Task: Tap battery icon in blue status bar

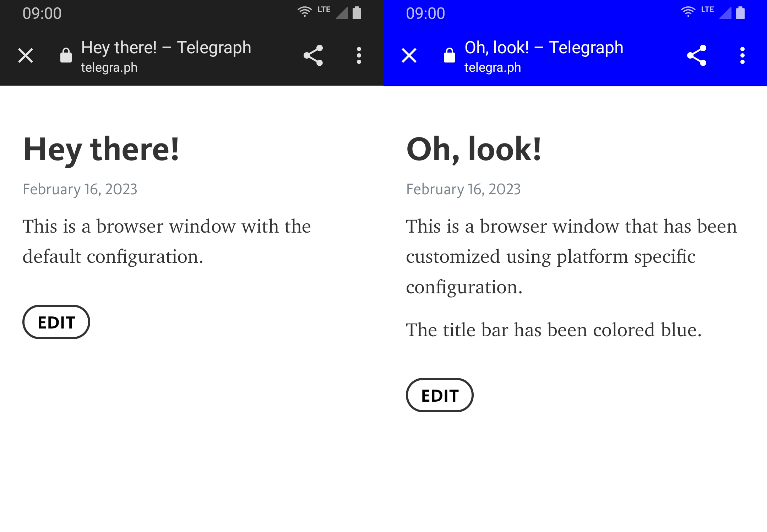Action: [x=740, y=13]
